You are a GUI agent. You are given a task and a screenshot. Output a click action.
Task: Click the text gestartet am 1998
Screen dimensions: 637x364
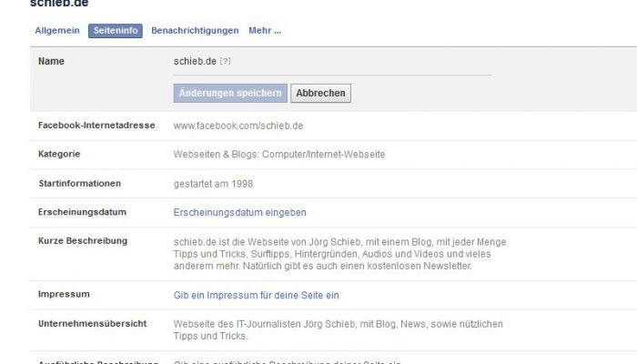(213, 184)
